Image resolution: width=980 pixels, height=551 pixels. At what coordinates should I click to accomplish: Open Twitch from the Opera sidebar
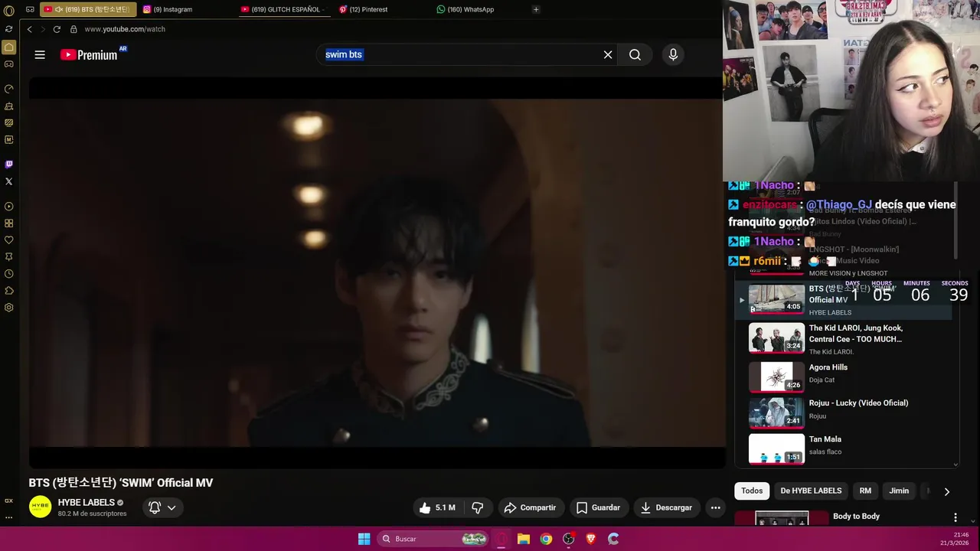(9, 165)
